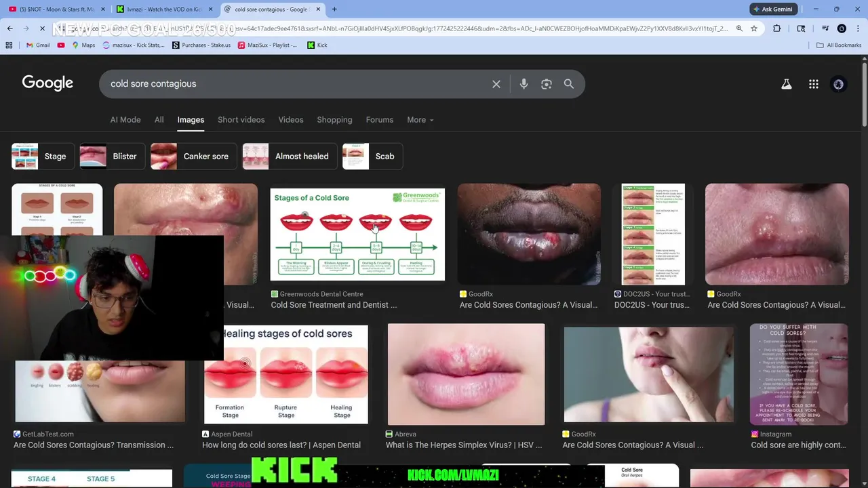Viewport: 868px width, 488px height.
Task: Start voice search with the microphone
Action: pyautogui.click(x=524, y=84)
